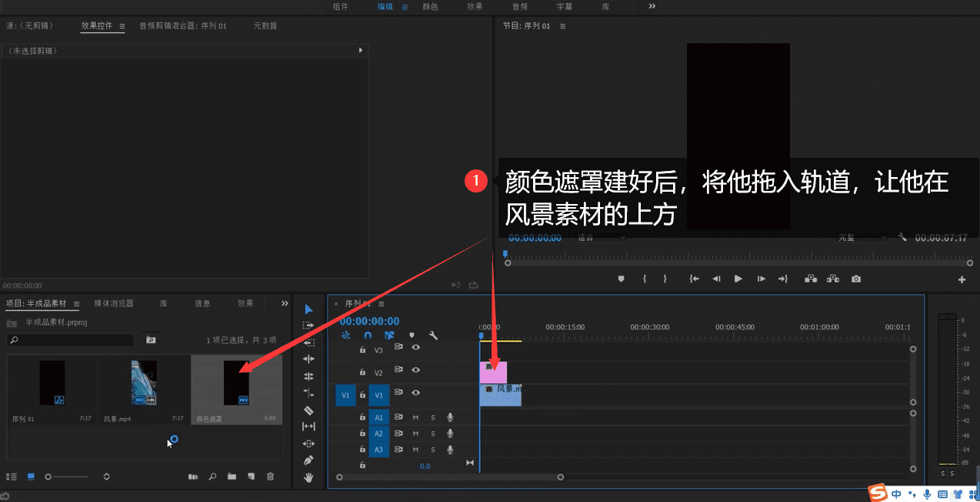980x502 pixels.
Task: Open the 效果控件 panel menu
Action: [x=122, y=26]
